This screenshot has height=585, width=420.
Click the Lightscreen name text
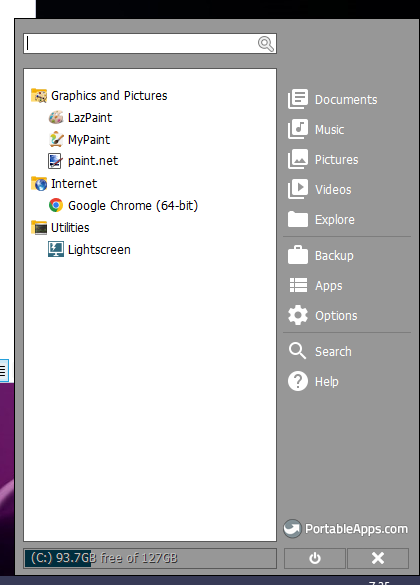(x=99, y=250)
